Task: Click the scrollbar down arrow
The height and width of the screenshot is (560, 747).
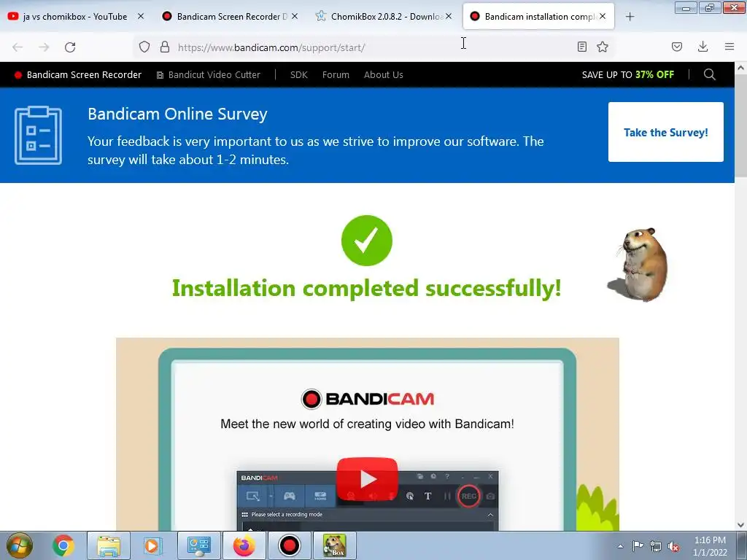Action: click(741, 525)
